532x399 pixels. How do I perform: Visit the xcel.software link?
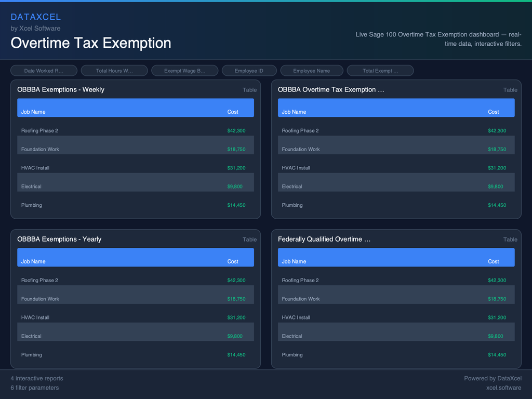tap(503, 388)
